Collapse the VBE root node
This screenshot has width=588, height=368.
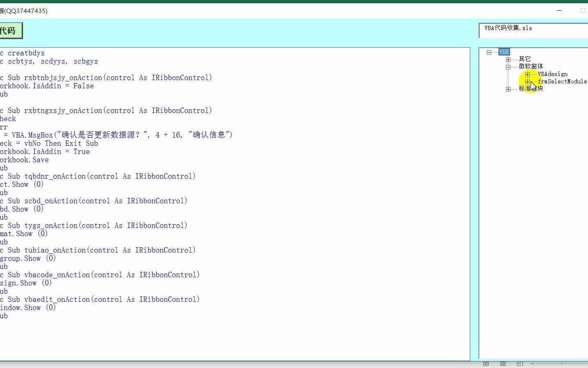[x=489, y=52]
